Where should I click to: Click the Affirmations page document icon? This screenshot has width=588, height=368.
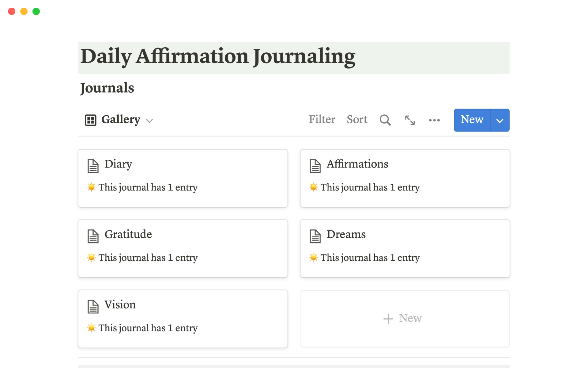point(315,166)
